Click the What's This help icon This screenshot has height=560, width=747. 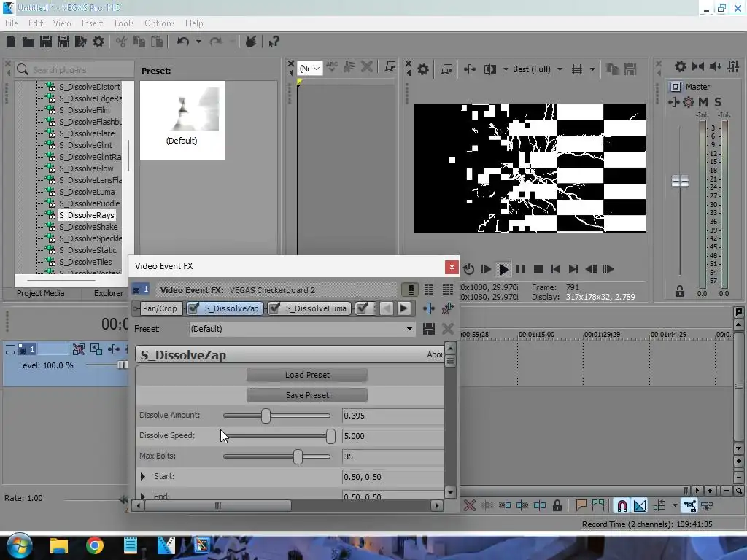[x=274, y=42]
